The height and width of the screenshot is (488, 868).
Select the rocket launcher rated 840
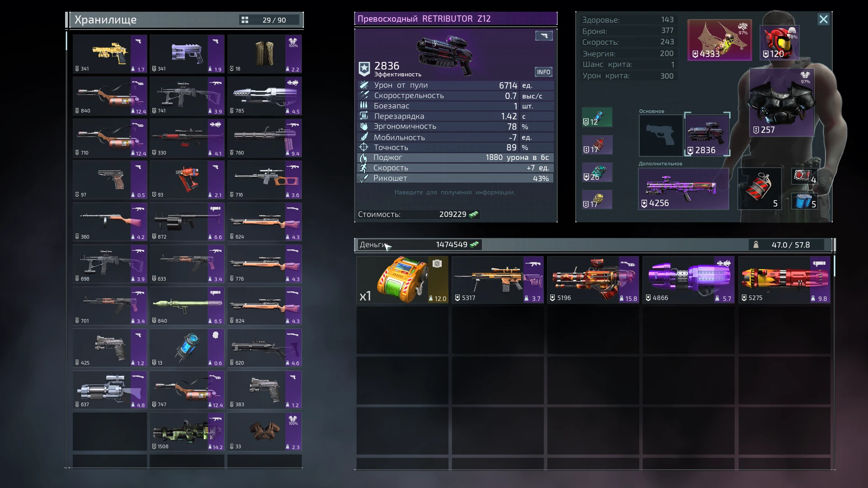[x=187, y=306]
